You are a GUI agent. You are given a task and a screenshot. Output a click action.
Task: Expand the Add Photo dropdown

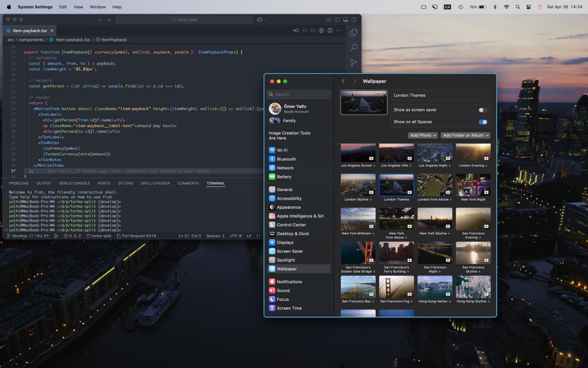(422, 135)
